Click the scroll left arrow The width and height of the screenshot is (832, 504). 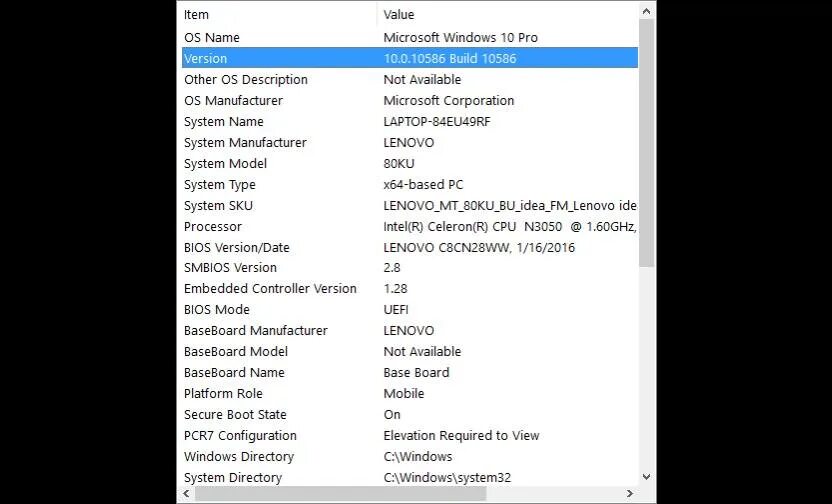186,493
